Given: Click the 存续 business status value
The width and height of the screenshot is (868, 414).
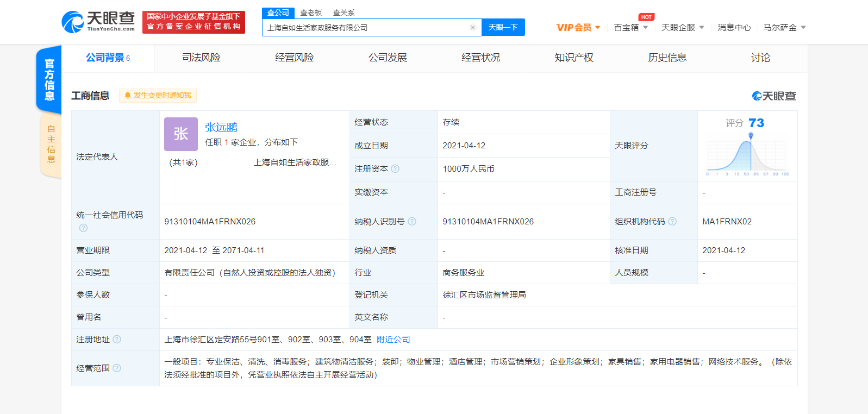Looking at the screenshot, I should [x=451, y=122].
